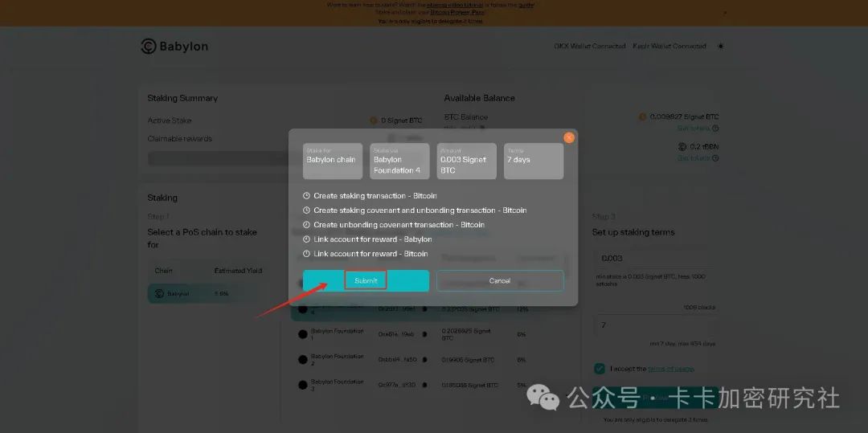This screenshot has height=433, width=868.
Task: Click the Cancel button in the dialog
Action: (x=500, y=281)
